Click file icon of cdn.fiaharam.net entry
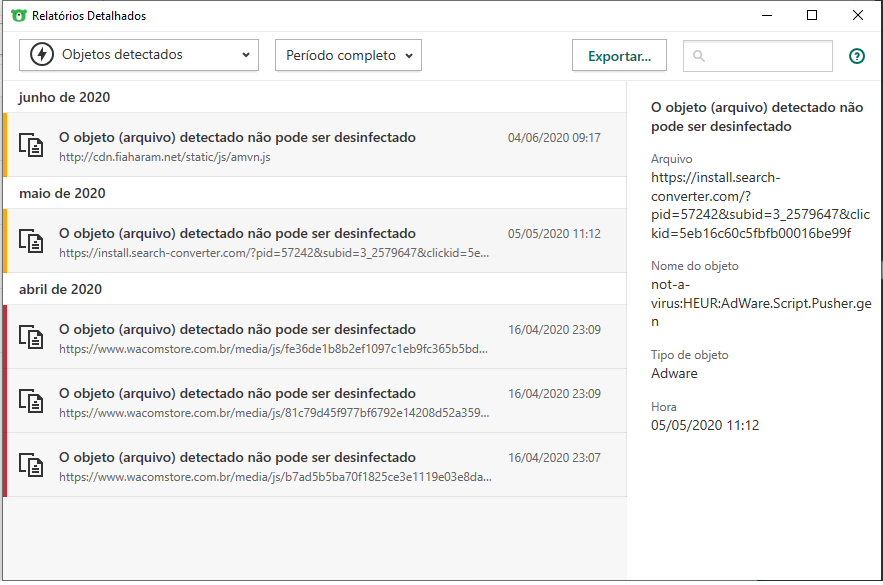This screenshot has width=883, height=585. tap(33, 145)
